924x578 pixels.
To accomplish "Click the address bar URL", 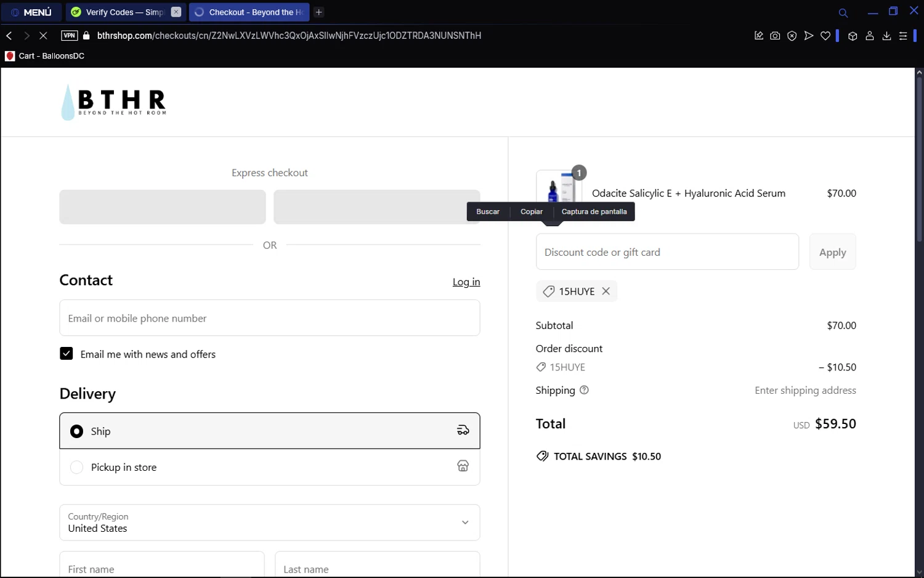I will coord(289,36).
